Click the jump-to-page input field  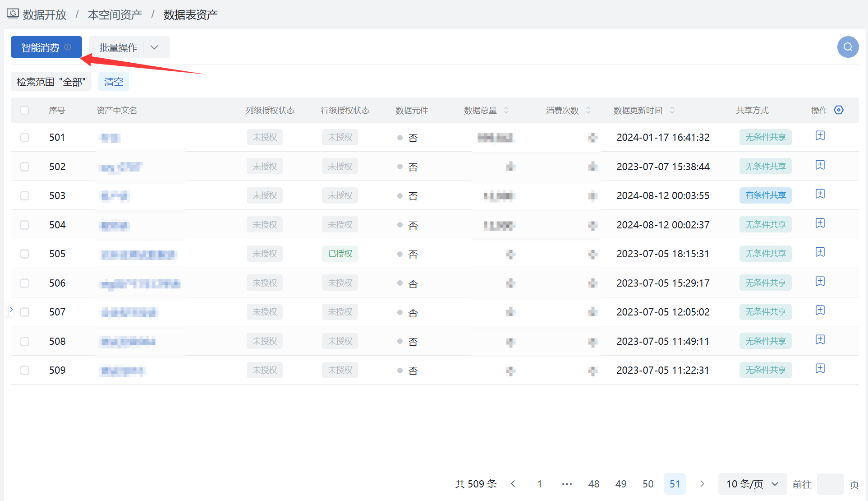tap(830, 484)
